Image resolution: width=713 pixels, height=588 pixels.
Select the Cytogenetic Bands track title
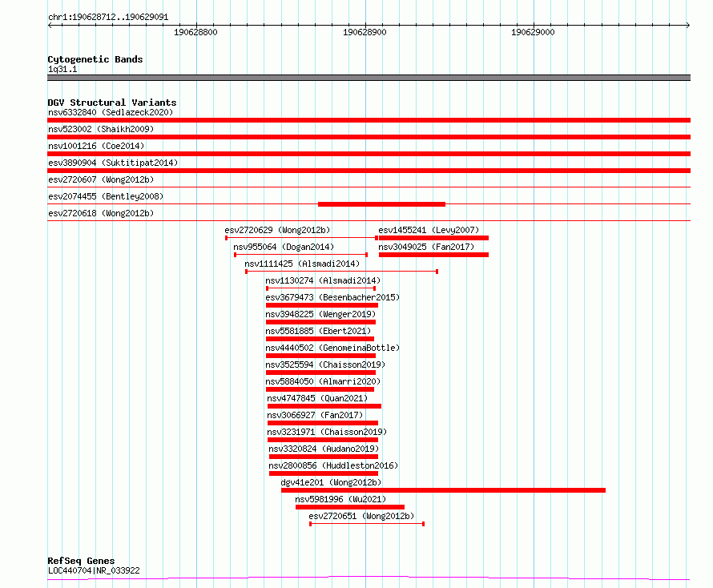(95, 59)
